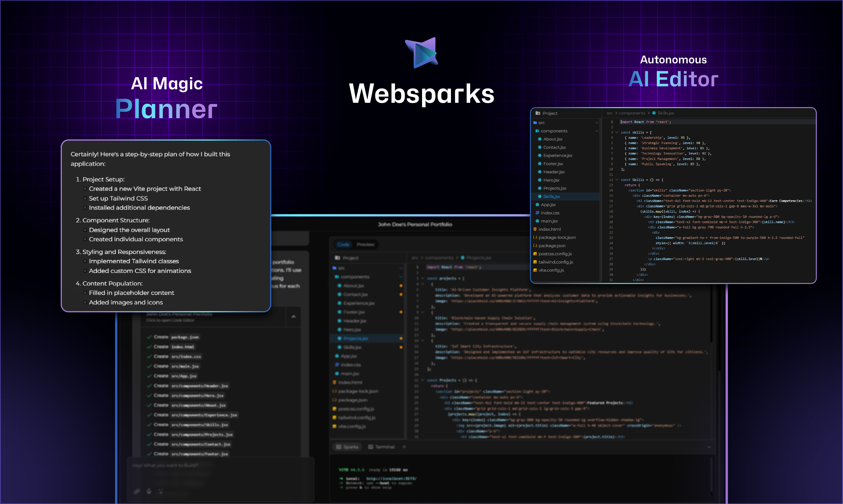Select the highlighted Skills.jsx row in the file tree

click(x=565, y=196)
